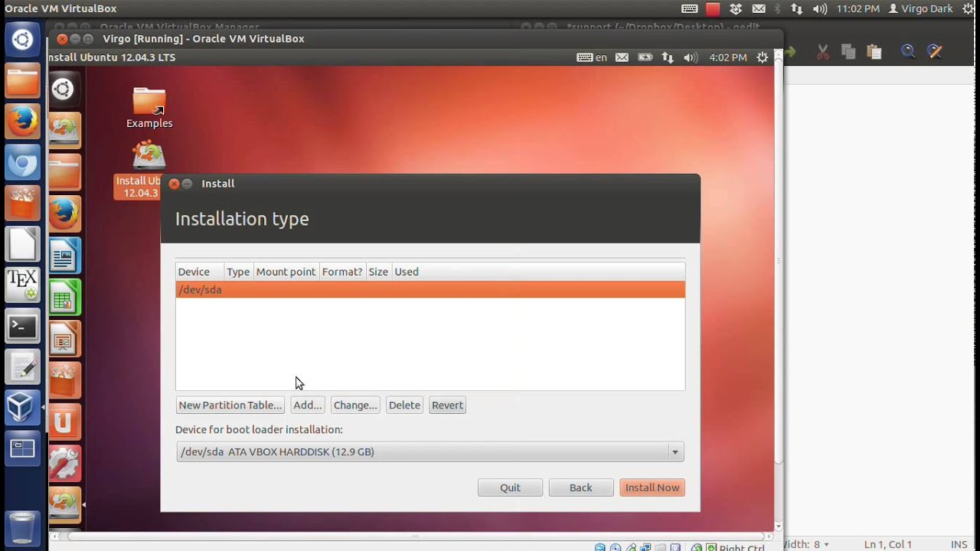Open host sound volume indicator
The width and height of the screenshot is (980, 551).
tap(820, 9)
